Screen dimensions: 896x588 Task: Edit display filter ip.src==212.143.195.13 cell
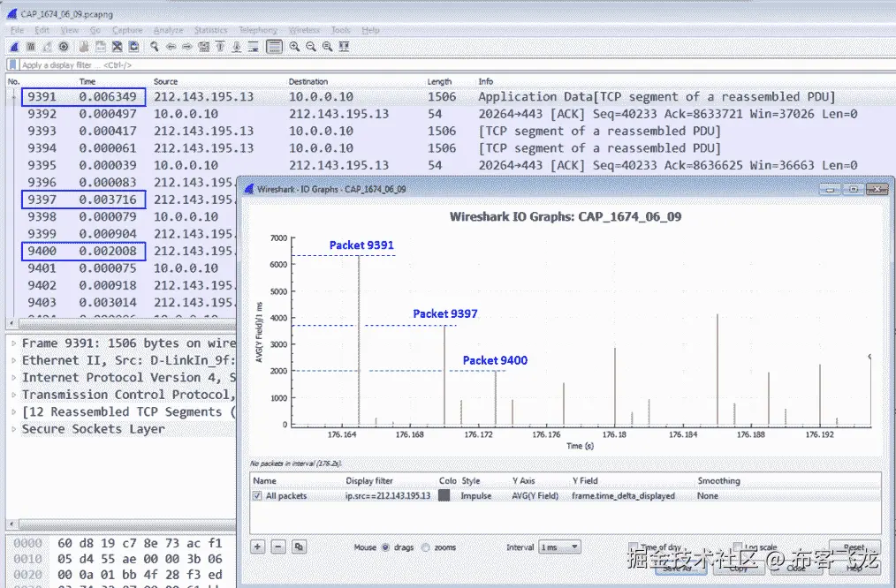pyautogui.click(x=388, y=495)
